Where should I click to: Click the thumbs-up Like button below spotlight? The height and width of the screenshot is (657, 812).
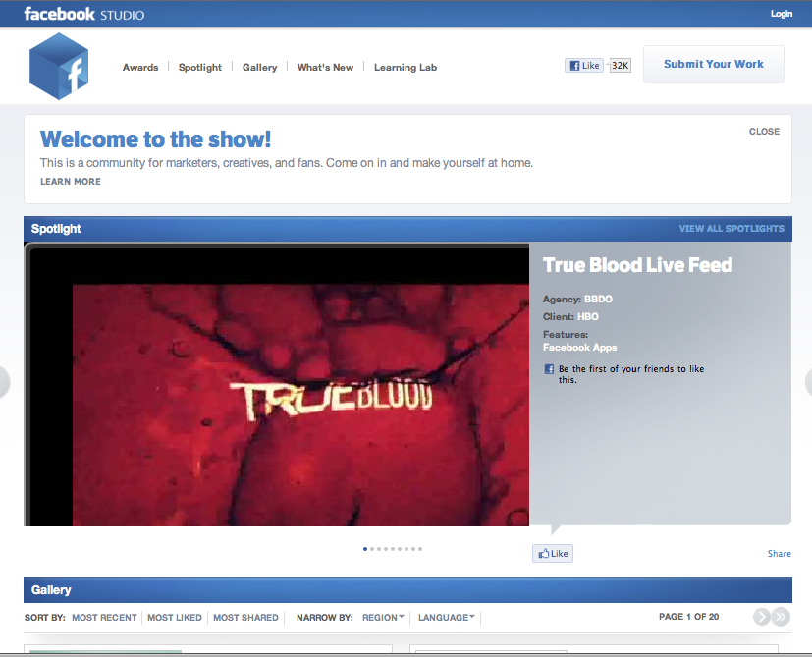553,553
